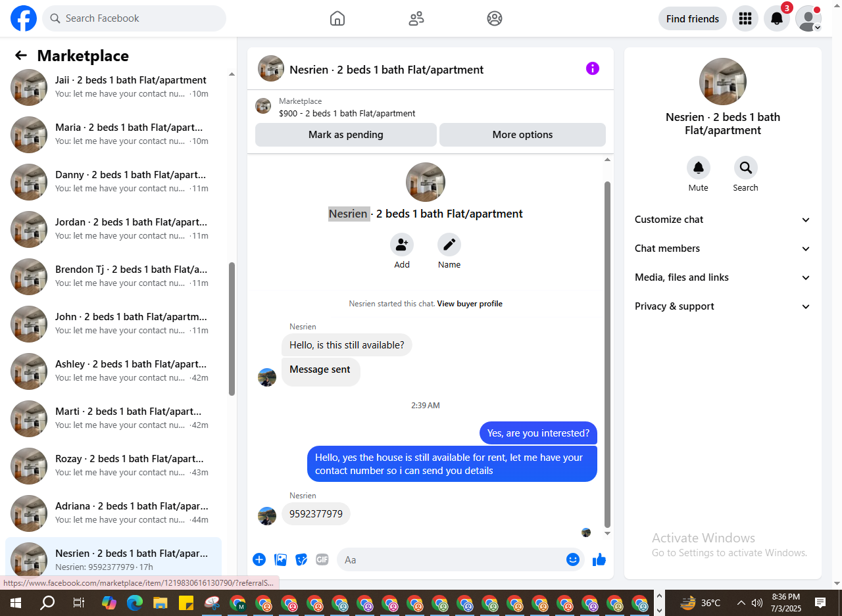The height and width of the screenshot is (616, 842).
Task: Attach a photo with the image icon
Action: [281, 559]
